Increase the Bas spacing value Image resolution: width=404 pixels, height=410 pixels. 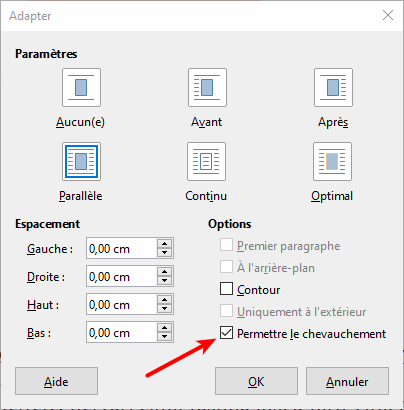pos(164,328)
